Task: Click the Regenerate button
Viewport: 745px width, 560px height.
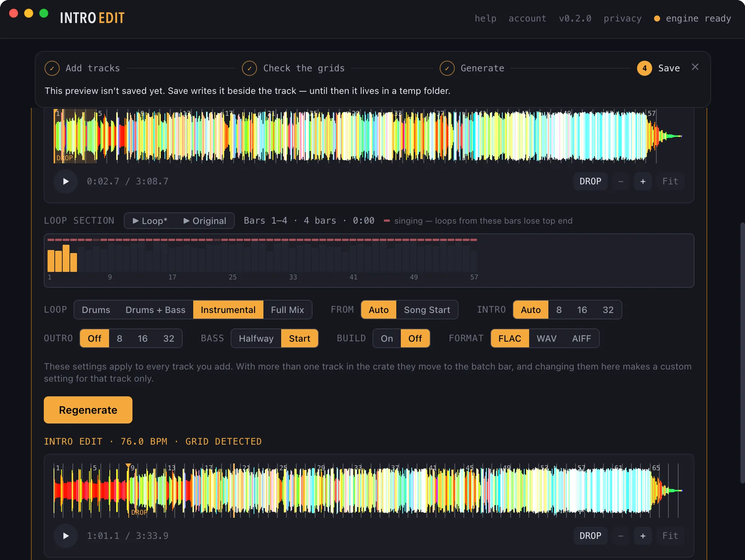Action: click(88, 410)
